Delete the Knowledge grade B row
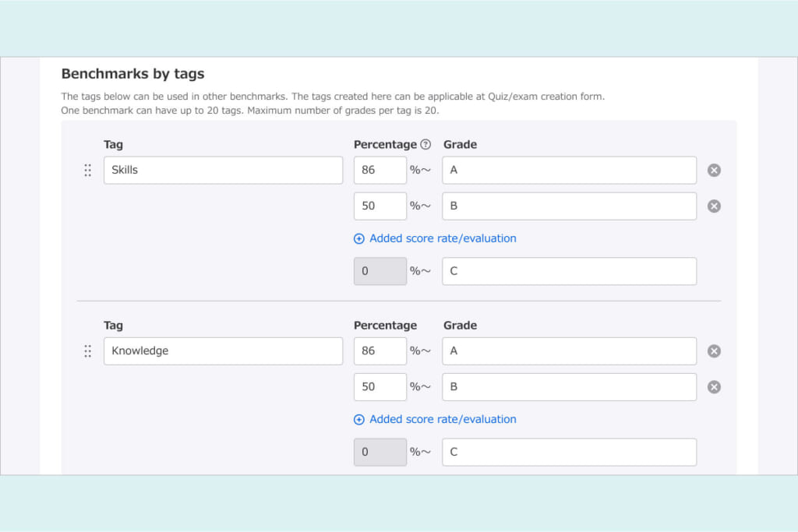The image size is (798, 532). (714, 387)
